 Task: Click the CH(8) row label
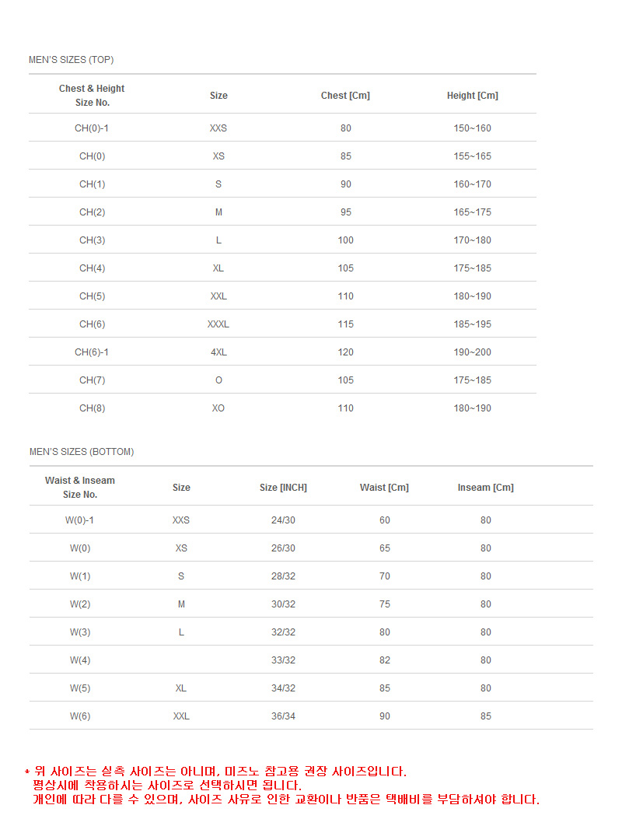[x=92, y=408]
